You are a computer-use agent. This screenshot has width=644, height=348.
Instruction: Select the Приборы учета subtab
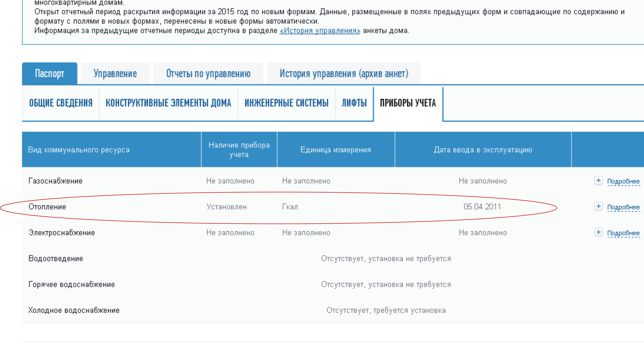coord(408,103)
